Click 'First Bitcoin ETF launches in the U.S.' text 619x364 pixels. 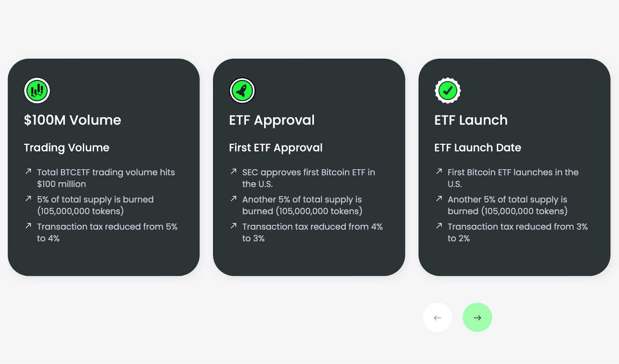coord(513,178)
